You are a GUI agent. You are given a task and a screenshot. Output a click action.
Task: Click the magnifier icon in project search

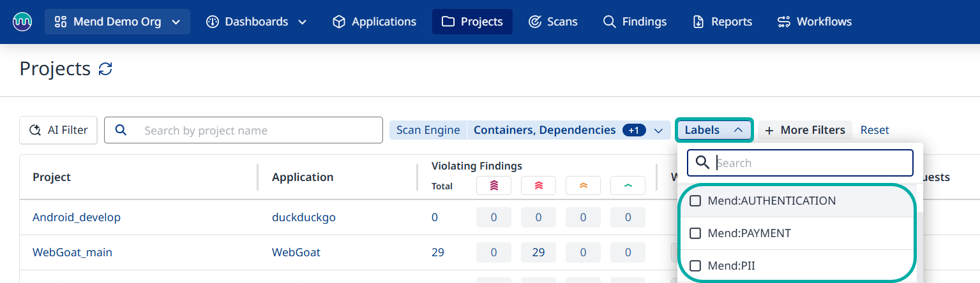pos(121,130)
